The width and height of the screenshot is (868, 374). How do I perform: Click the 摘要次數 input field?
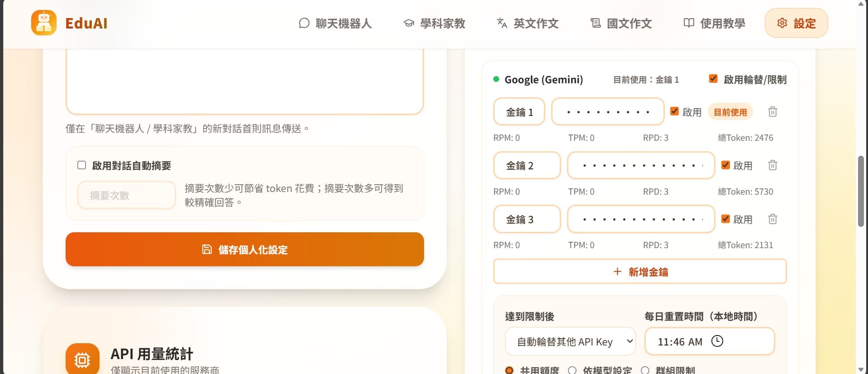coord(126,195)
